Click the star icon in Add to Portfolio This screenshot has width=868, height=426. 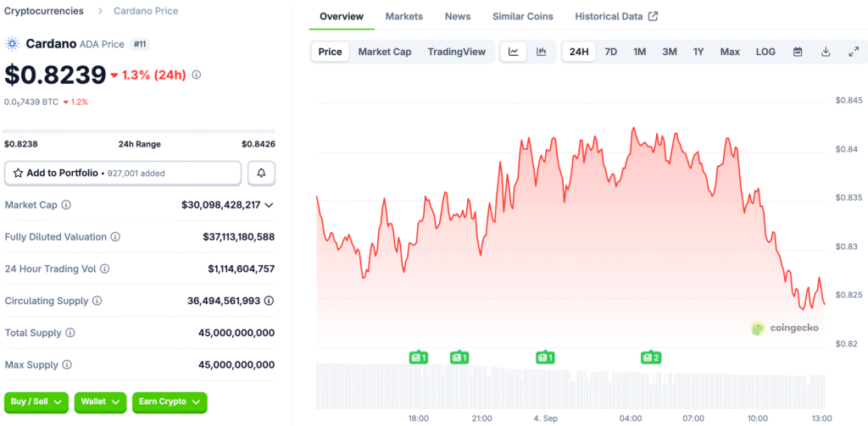[x=18, y=173]
